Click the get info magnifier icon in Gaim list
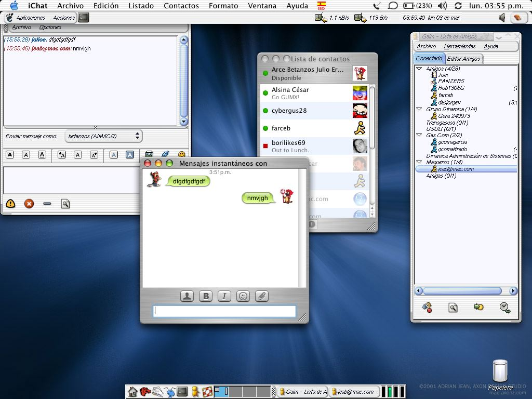The width and height of the screenshot is (532, 399). tap(453, 308)
